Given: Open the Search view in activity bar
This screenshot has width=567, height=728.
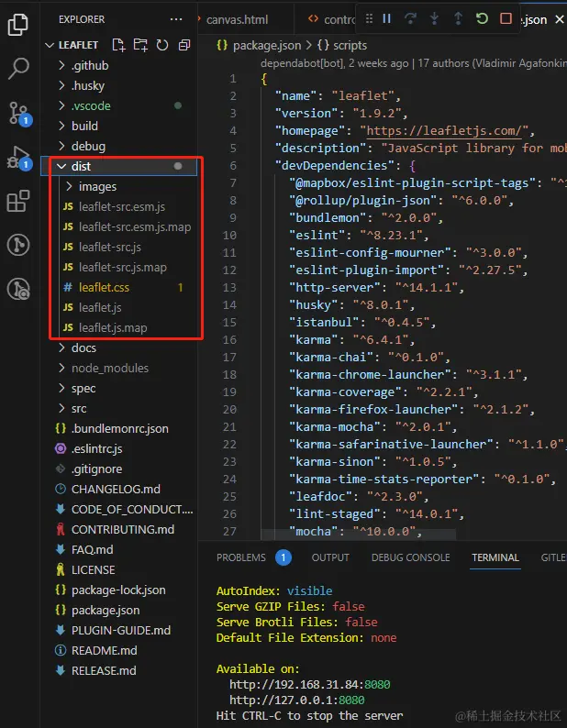Looking at the screenshot, I should point(18,68).
